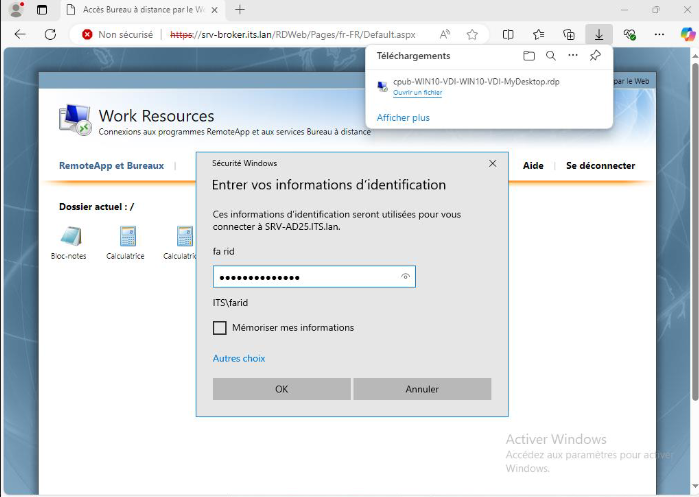Open the read aloud icon
Viewport: 699px width, 497px height.
pyautogui.click(x=445, y=34)
